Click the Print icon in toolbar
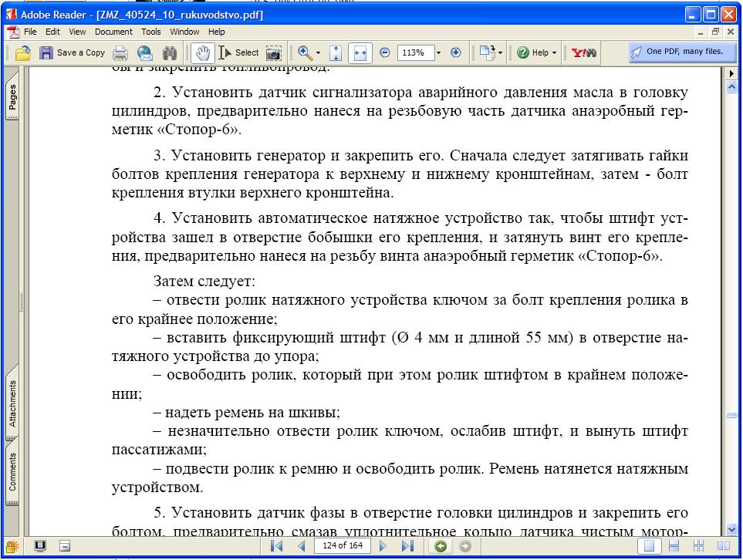This screenshot has width=743, height=560. (x=120, y=52)
